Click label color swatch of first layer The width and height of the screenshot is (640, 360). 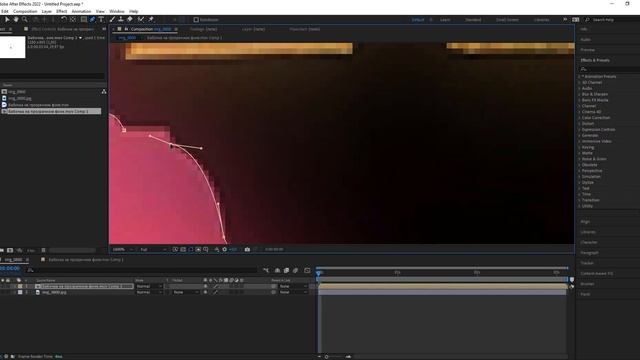20,287
